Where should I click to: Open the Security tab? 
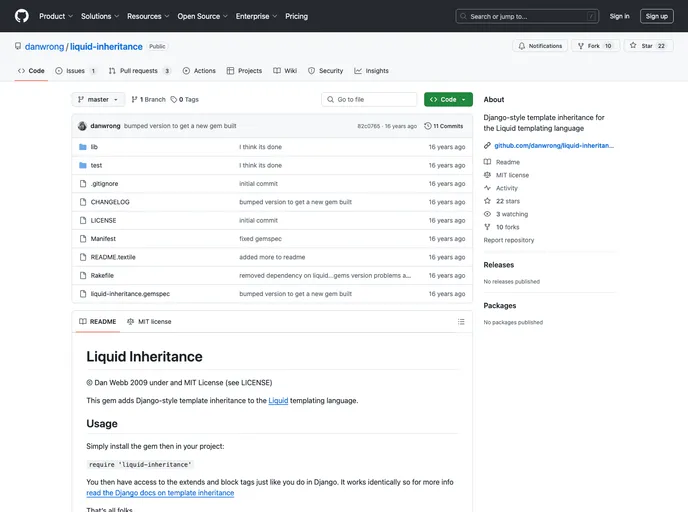tap(326, 71)
